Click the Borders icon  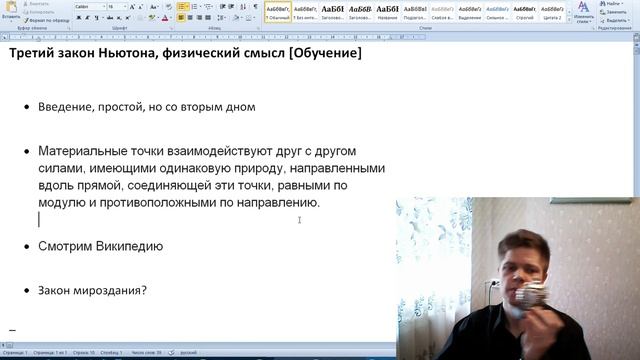(248, 18)
